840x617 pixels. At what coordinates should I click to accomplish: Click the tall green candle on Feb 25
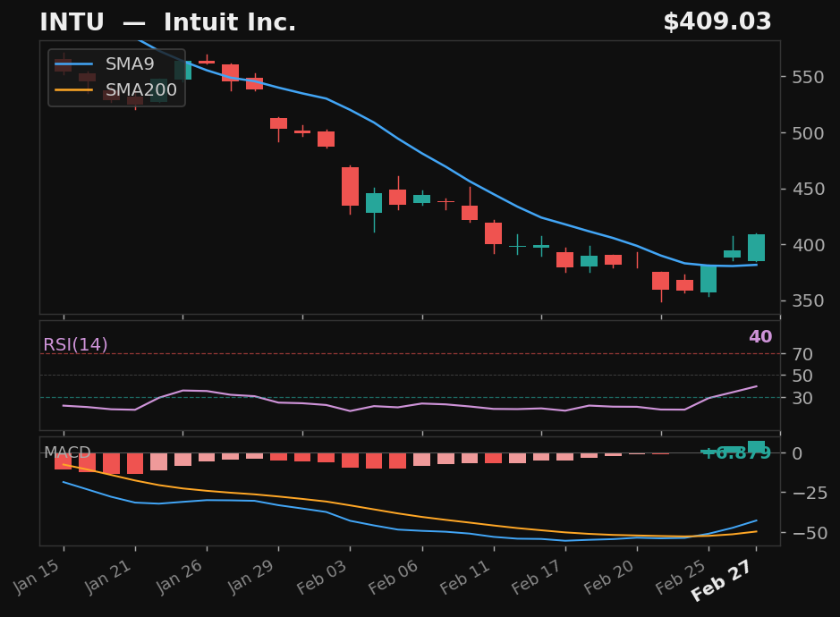pyautogui.click(x=708, y=279)
